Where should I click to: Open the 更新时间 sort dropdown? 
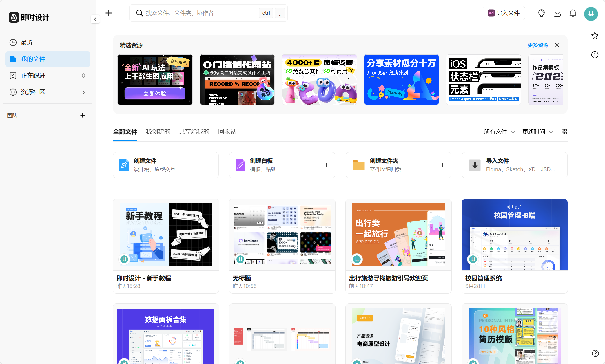pyautogui.click(x=537, y=132)
